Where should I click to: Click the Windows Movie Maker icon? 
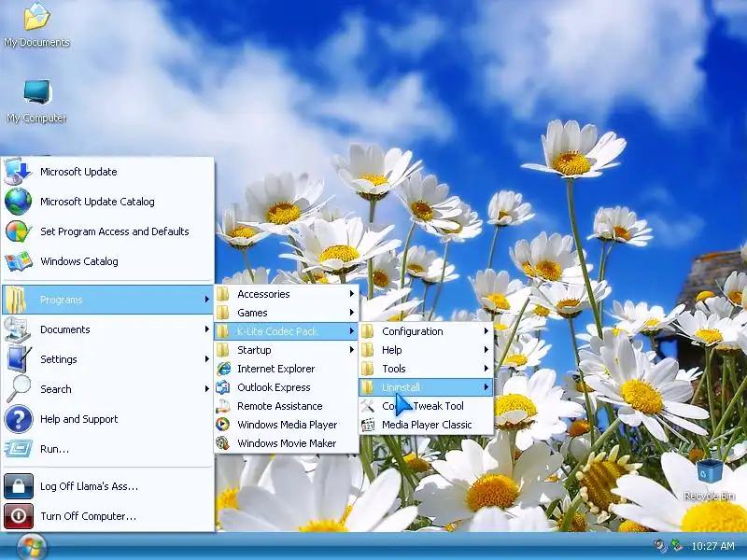pos(222,443)
